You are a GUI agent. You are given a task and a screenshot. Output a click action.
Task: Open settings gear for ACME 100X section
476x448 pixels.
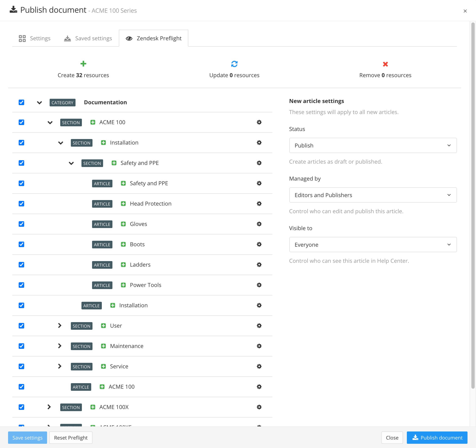(x=259, y=407)
